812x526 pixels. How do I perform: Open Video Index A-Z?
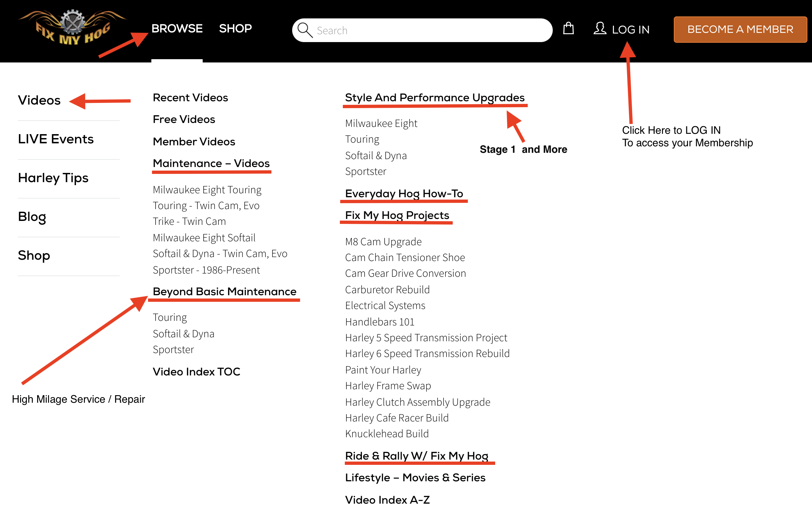387,500
